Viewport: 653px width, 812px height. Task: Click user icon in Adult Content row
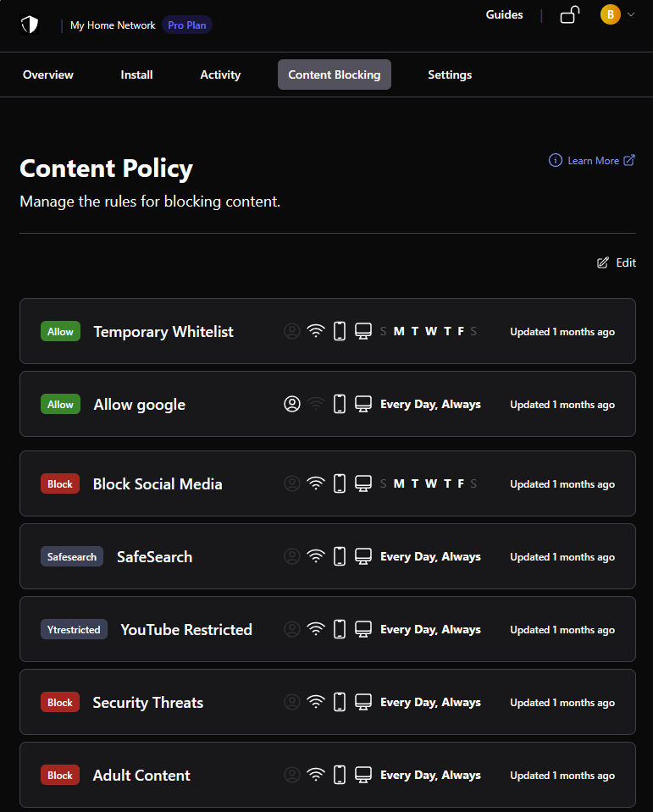point(292,775)
